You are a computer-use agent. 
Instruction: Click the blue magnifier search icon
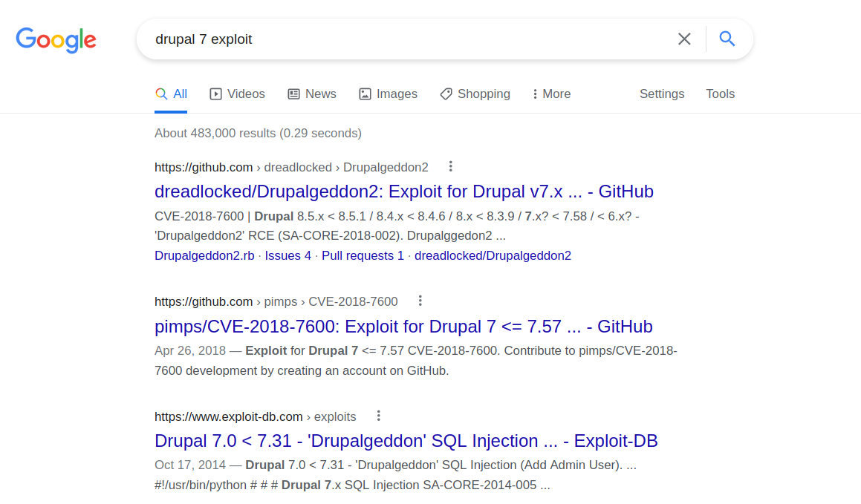[727, 39]
